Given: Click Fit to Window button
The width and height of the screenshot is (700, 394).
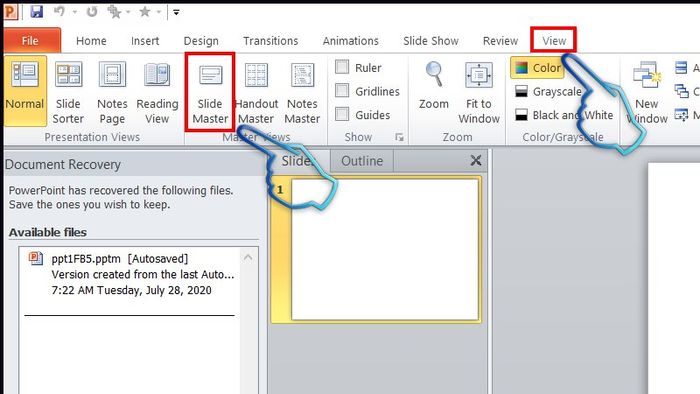Looking at the screenshot, I should point(479,93).
